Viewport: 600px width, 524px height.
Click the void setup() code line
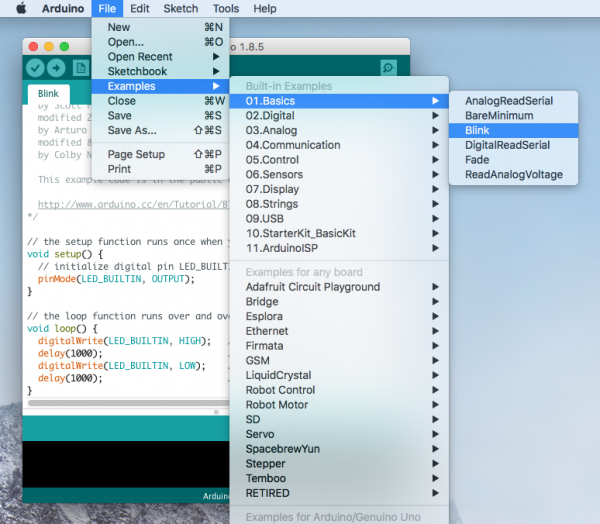[65, 254]
